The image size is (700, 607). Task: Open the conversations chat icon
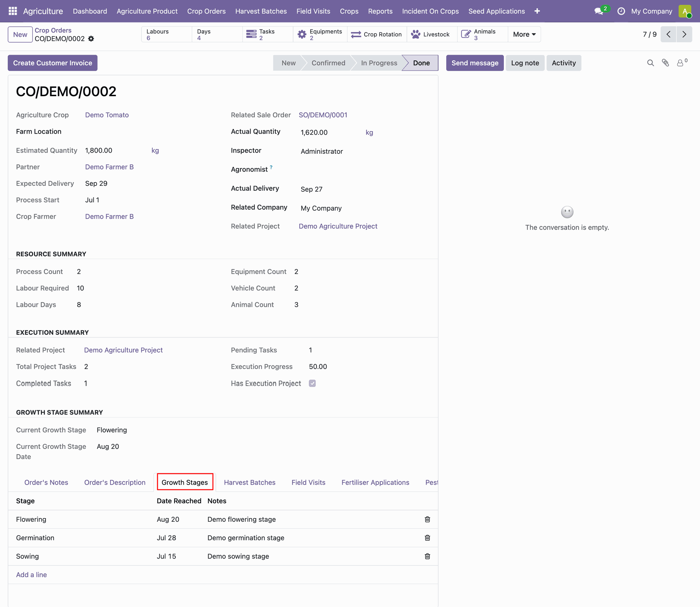tap(599, 11)
